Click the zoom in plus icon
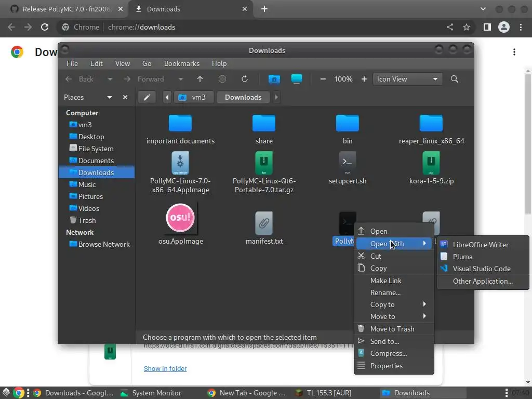 pyautogui.click(x=364, y=79)
